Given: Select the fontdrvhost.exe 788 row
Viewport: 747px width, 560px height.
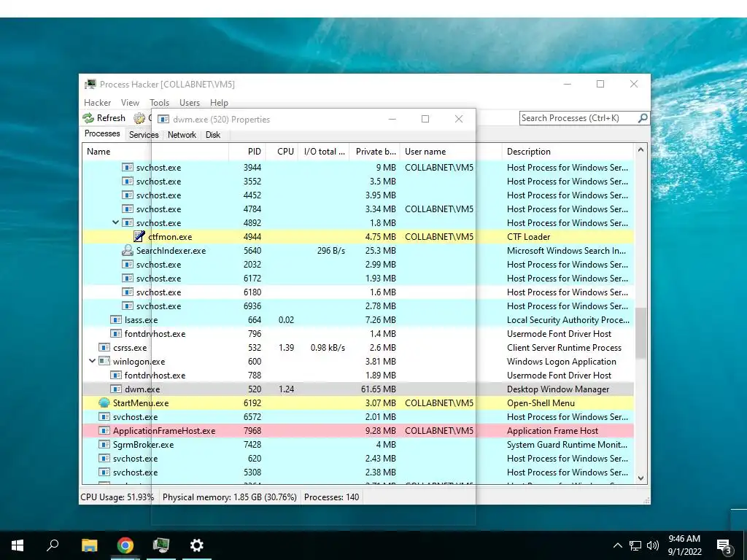Looking at the screenshot, I should tap(358, 375).
